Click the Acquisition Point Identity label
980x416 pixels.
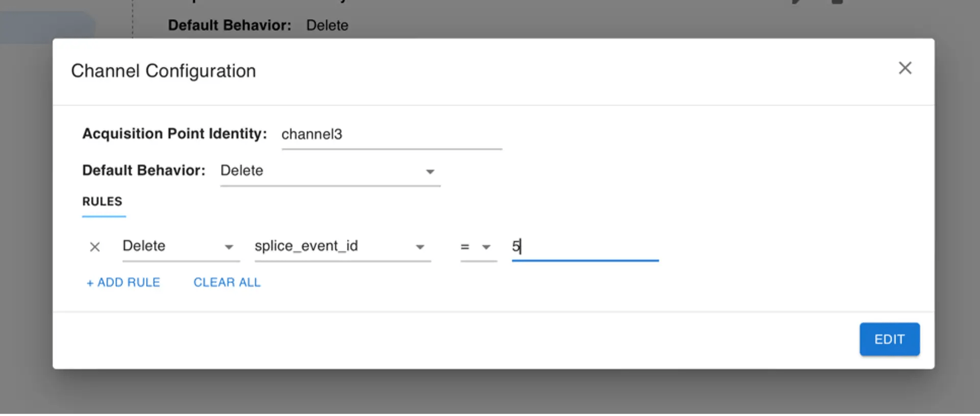[175, 134]
